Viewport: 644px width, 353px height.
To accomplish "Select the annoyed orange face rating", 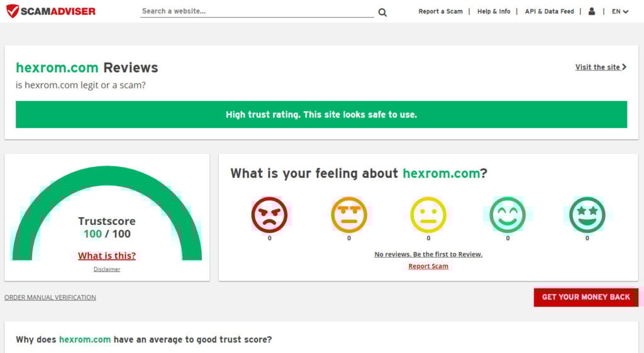I will (349, 215).
